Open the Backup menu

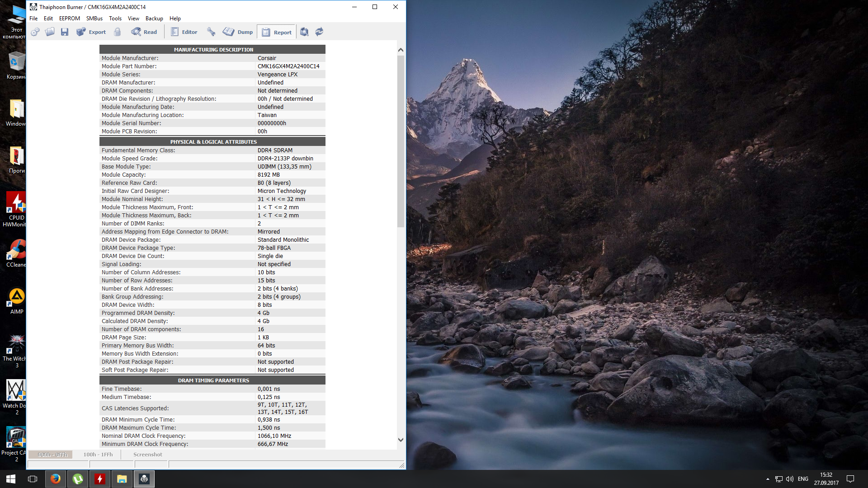[x=154, y=19]
